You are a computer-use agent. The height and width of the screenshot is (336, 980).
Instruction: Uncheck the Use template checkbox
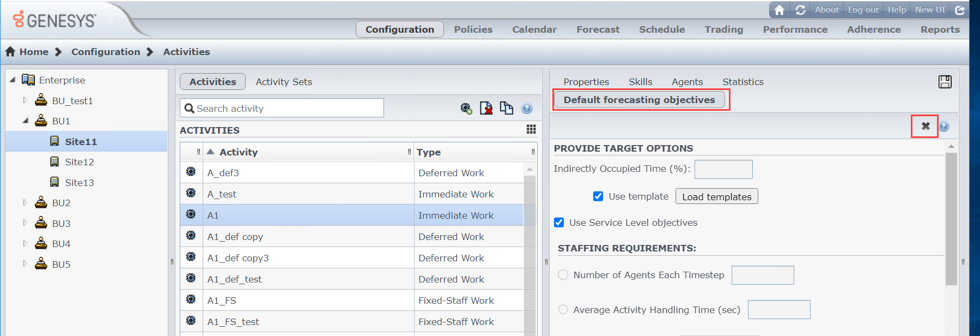tap(598, 196)
